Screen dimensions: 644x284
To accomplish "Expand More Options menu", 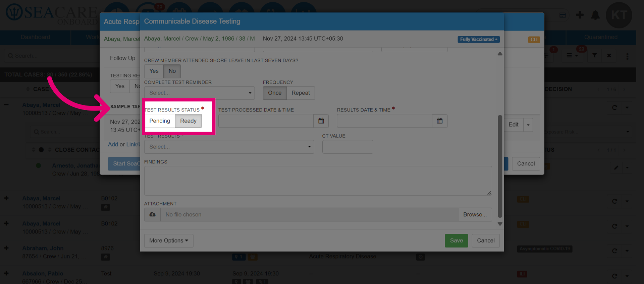I will pyautogui.click(x=169, y=240).
